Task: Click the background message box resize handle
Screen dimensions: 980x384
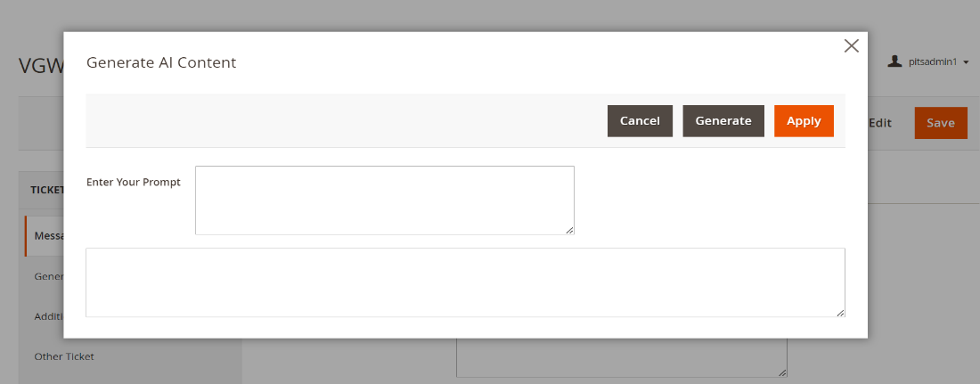Action: (782, 372)
